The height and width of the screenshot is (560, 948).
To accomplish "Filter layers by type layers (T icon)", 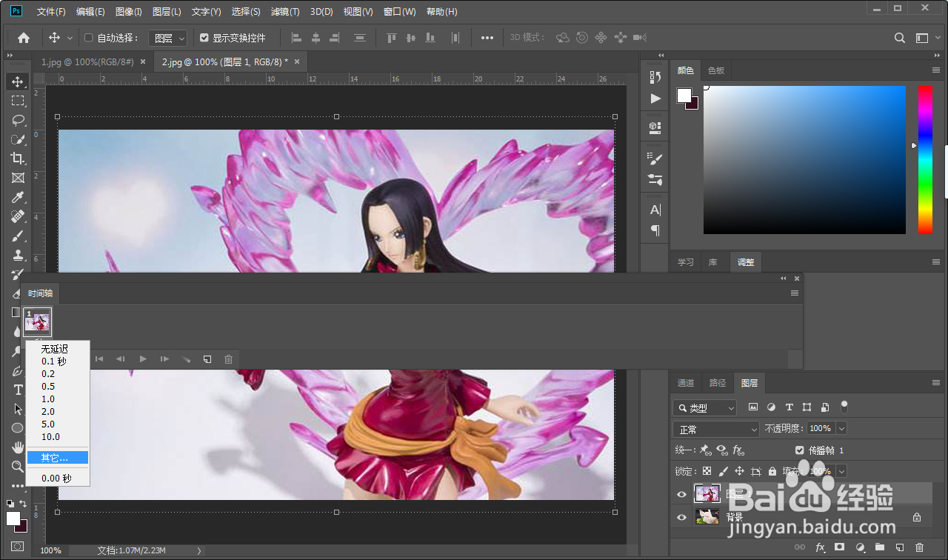I will 790,407.
